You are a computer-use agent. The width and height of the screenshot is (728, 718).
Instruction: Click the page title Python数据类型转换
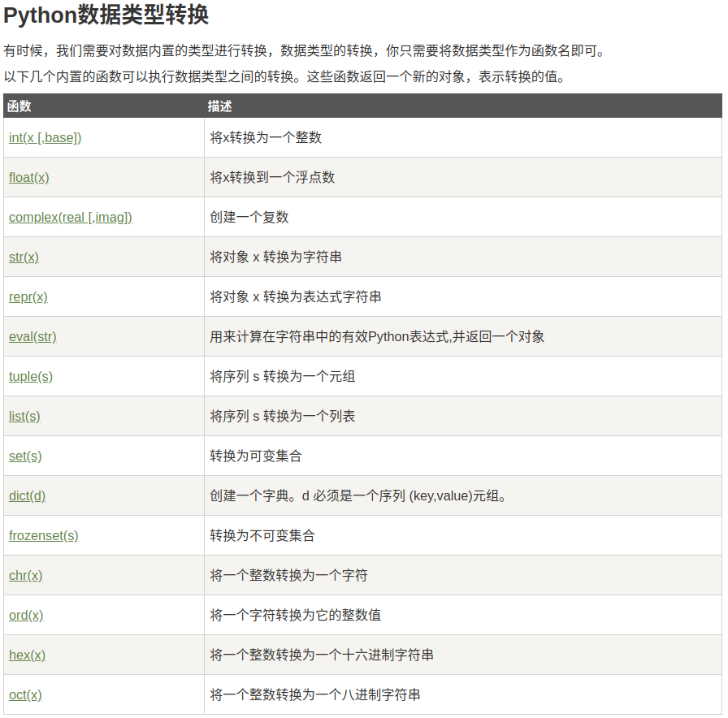pyautogui.click(x=106, y=15)
